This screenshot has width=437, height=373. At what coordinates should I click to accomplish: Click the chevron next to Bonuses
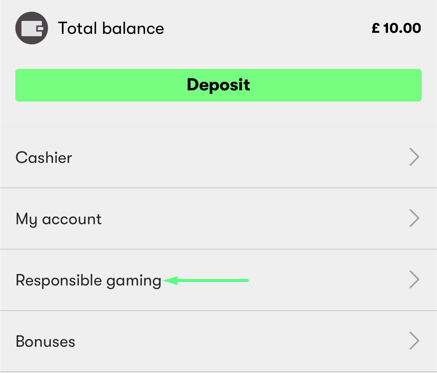tap(414, 341)
